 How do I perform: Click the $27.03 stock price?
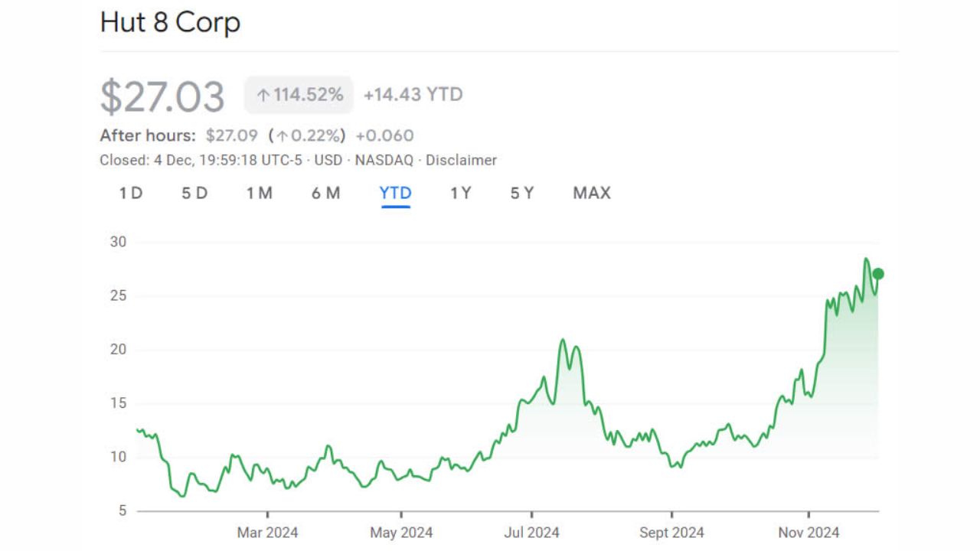point(162,96)
